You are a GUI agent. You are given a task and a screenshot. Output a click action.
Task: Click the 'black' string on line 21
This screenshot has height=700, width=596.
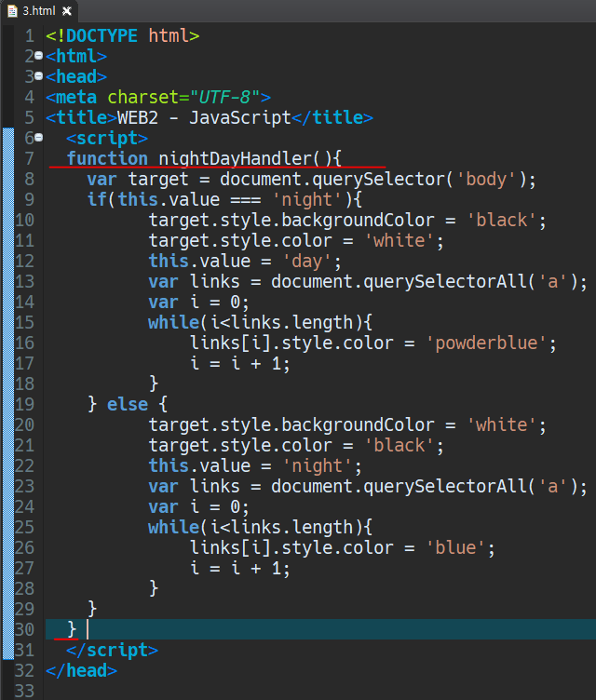coord(400,446)
